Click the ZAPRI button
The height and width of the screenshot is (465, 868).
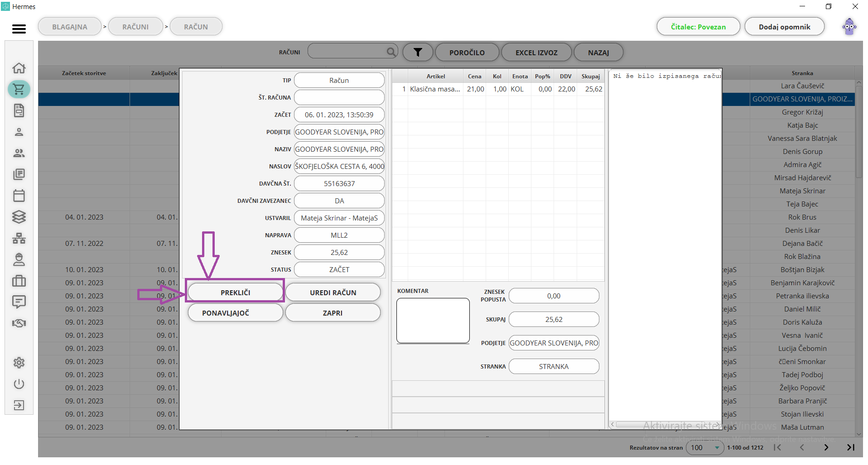[x=333, y=313]
